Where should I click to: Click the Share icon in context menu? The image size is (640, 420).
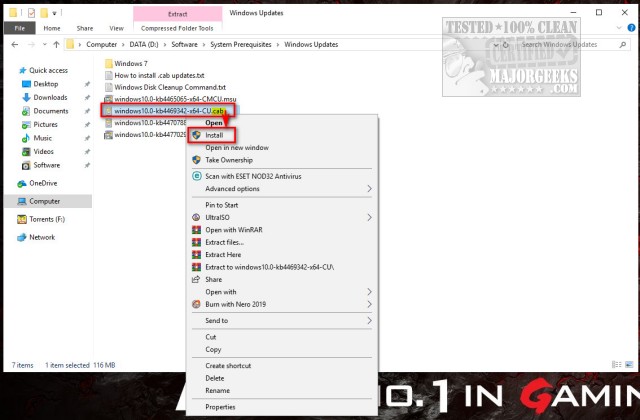196,280
